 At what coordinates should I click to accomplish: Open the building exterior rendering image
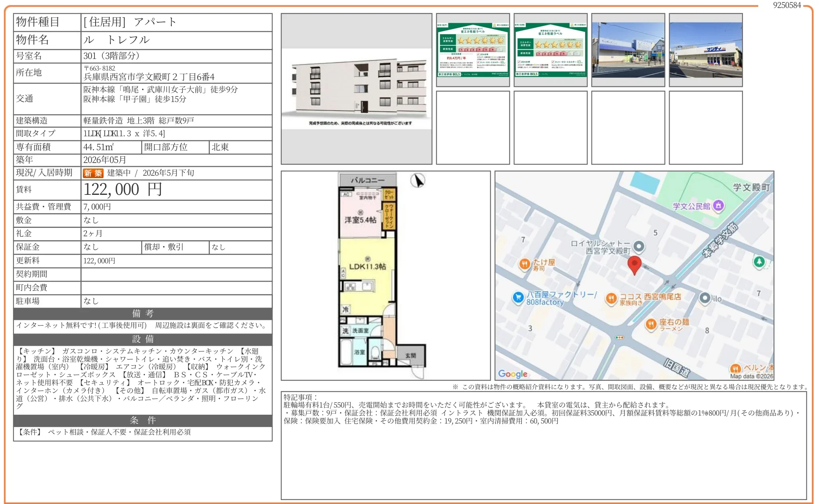(356, 88)
